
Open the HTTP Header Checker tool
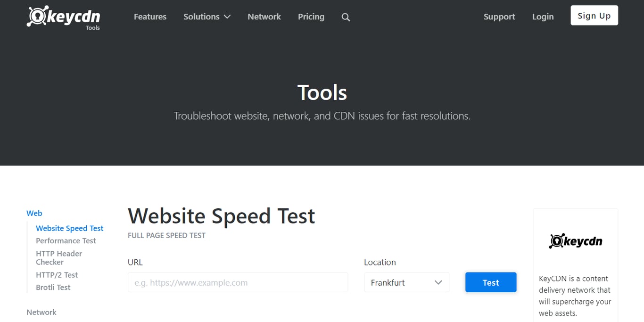coord(59,257)
